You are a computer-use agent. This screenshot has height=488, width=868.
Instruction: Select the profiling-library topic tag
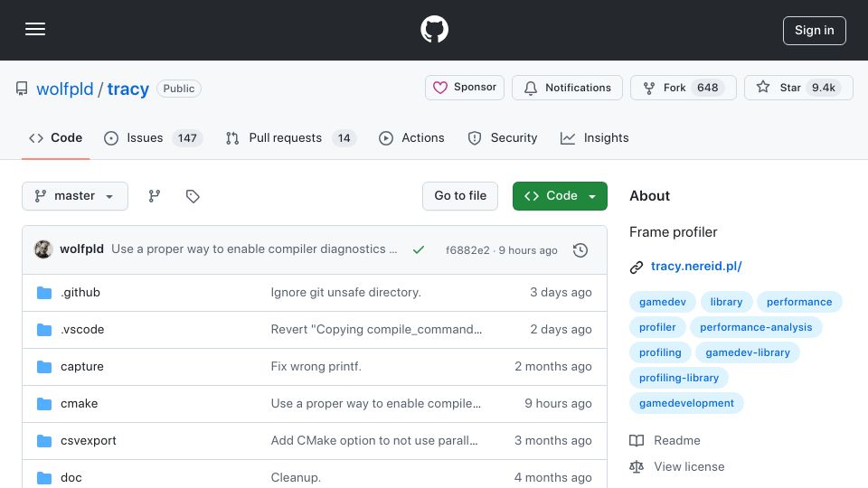(679, 379)
